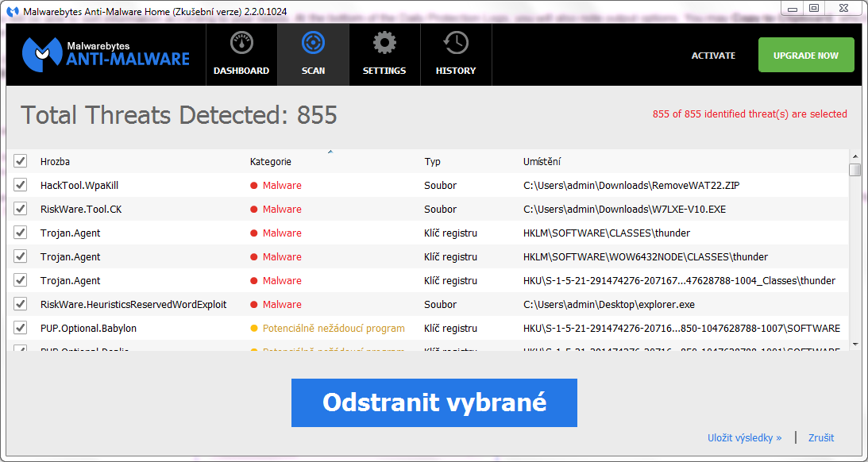Image resolution: width=868 pixels, height=462 pixels.
Task: Click the title bar Malwarebytes app icon
Action: (x=12, y=12)
